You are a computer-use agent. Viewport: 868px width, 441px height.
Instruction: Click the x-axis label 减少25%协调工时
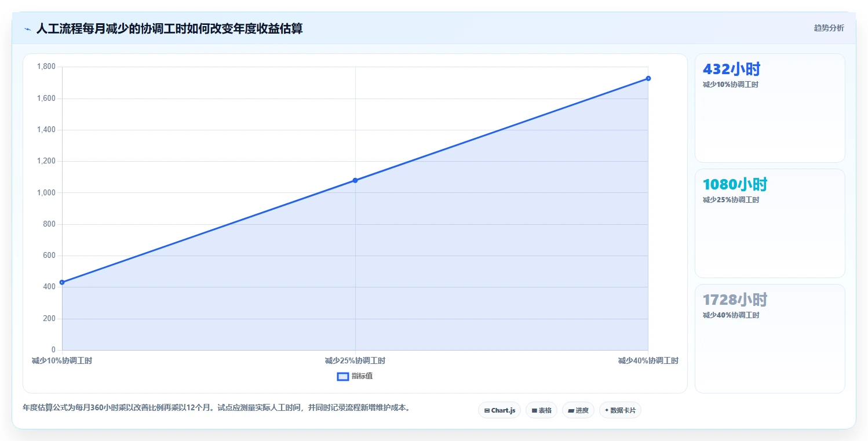pos(355,360)
